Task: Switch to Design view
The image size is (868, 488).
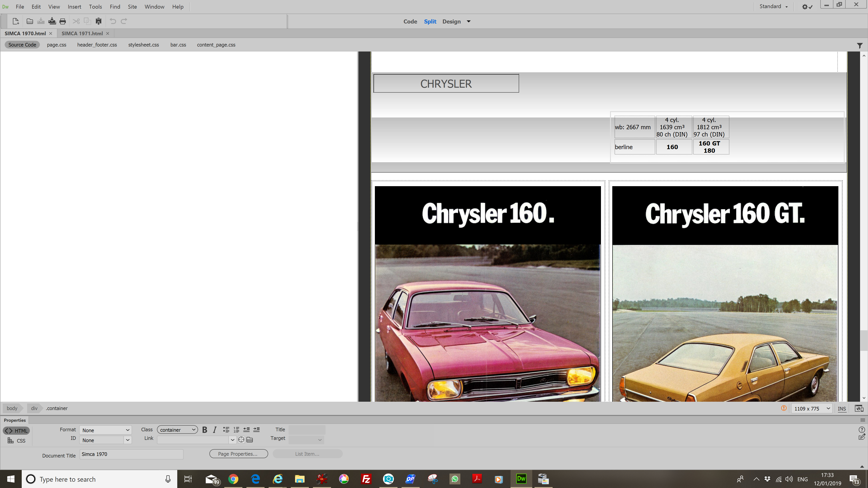Action: [452, 21]
